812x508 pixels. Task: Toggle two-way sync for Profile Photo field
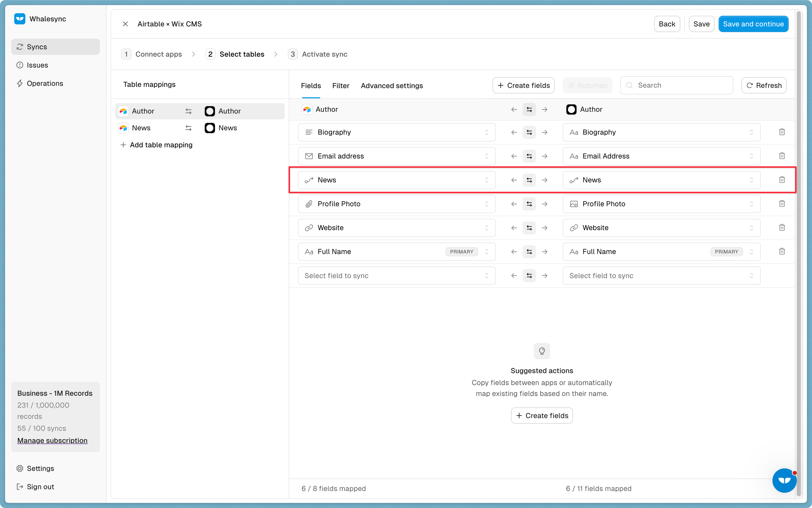[x=529, y=204]
